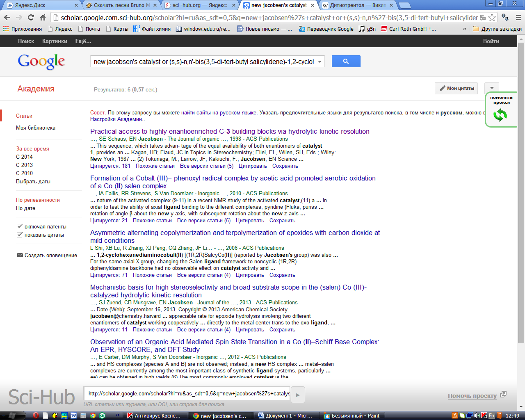Reload the page with the refresh icon
The image size is (525, 420).
(x=31, y=18)
